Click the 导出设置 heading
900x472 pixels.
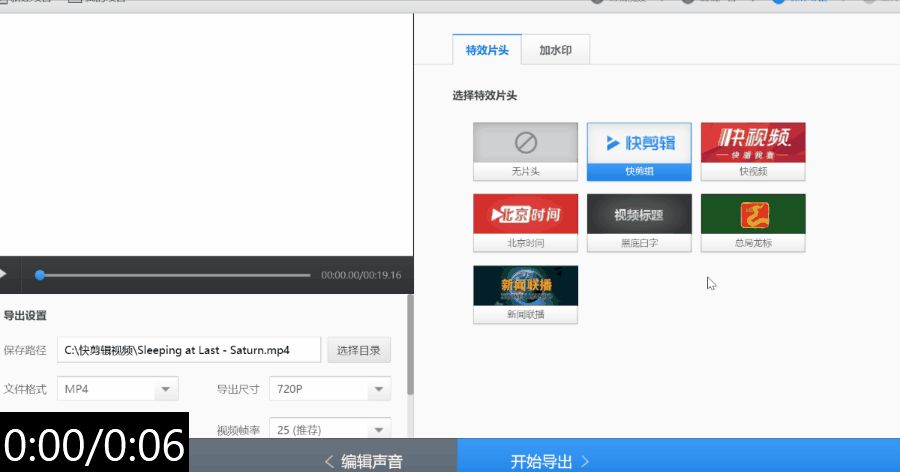[x=25, y=315]
